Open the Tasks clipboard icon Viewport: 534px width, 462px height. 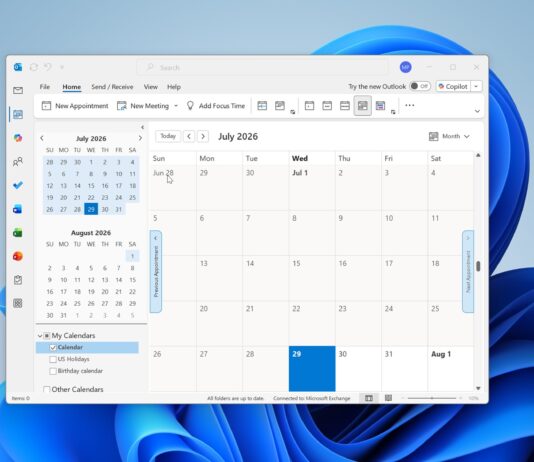[18, 280]
